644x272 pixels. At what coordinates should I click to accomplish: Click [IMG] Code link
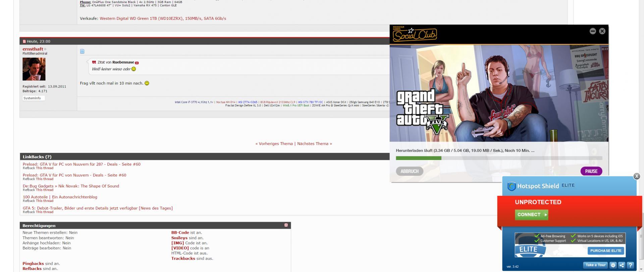pyautogui.click(x=178, y=243)
